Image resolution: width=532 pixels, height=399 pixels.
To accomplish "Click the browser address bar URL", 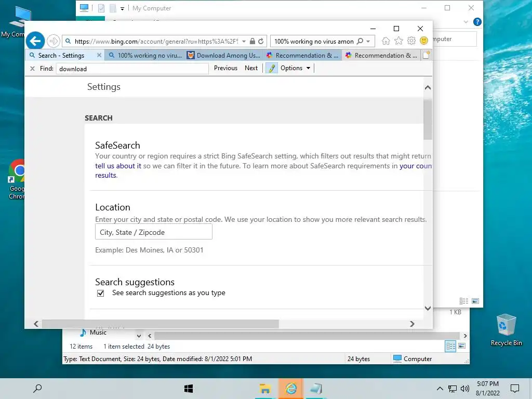I will pos(156,42).
